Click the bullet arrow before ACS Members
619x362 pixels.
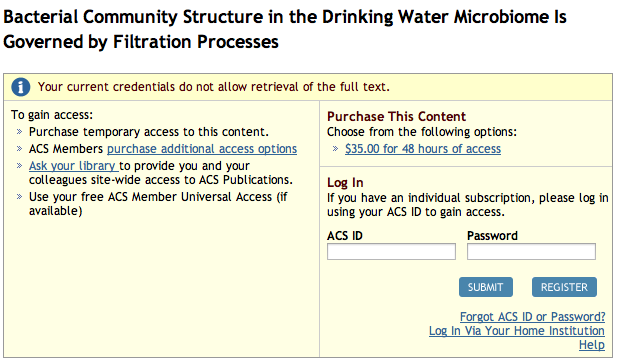[x=19, y=149]
